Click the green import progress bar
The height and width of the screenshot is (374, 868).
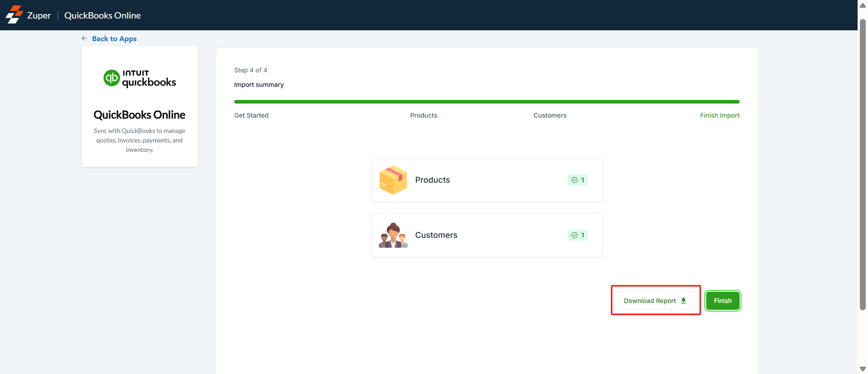[x=487, y=102]
